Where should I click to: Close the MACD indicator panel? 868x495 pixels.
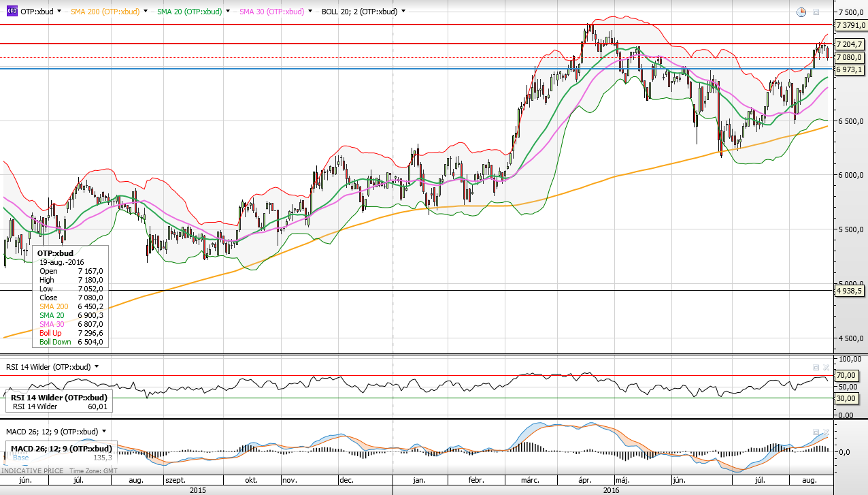[x=827, y=432]
